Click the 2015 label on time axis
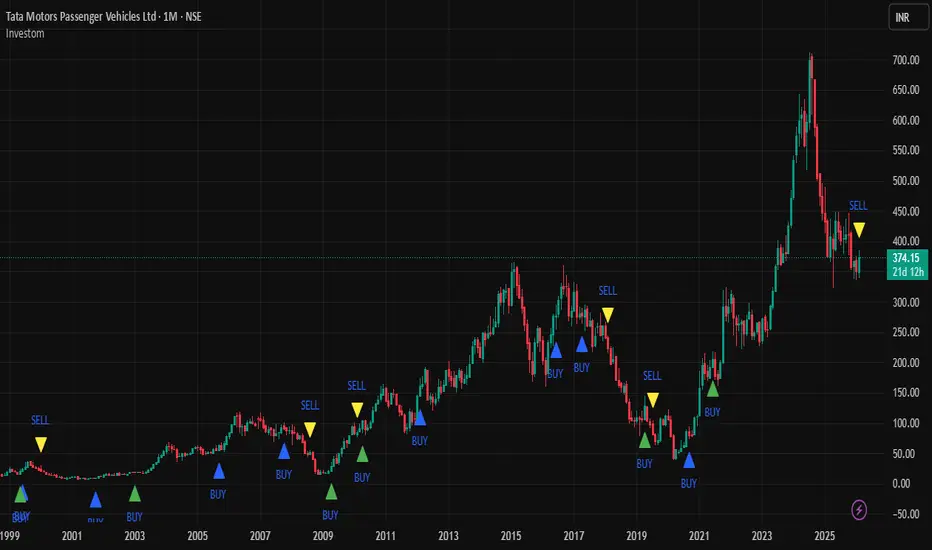The width and height of the screenshot is (932, 550). pyautogui.click(x=511, y=536)
